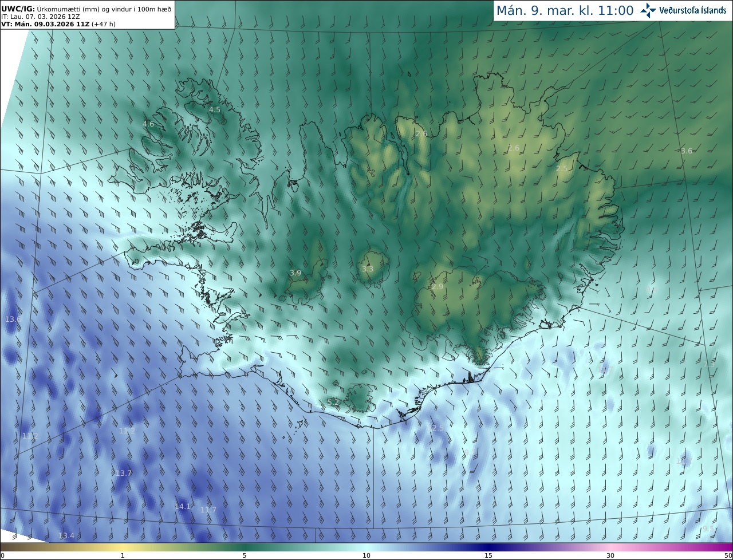
Task: Click the 7.3 value label
Action: pos(709,364)
